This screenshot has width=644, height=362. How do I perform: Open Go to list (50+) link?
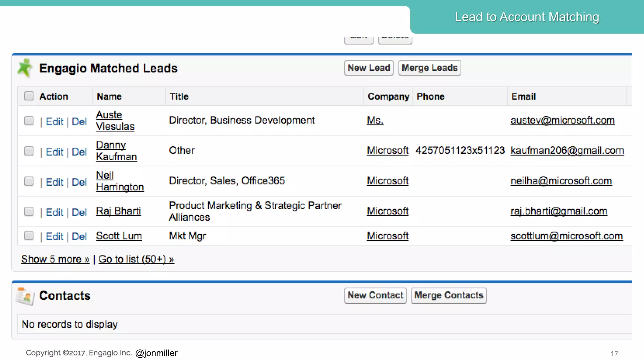[x=136, y=259]
